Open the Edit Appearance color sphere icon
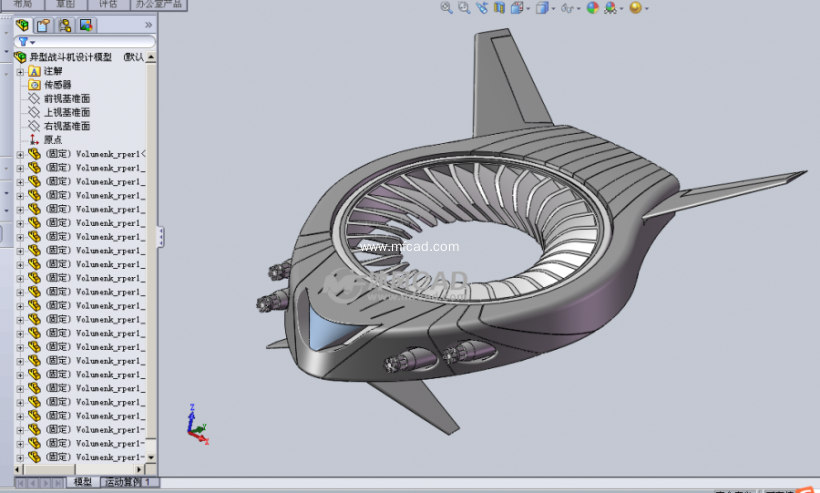820x493 pixels. click(592, 8)
